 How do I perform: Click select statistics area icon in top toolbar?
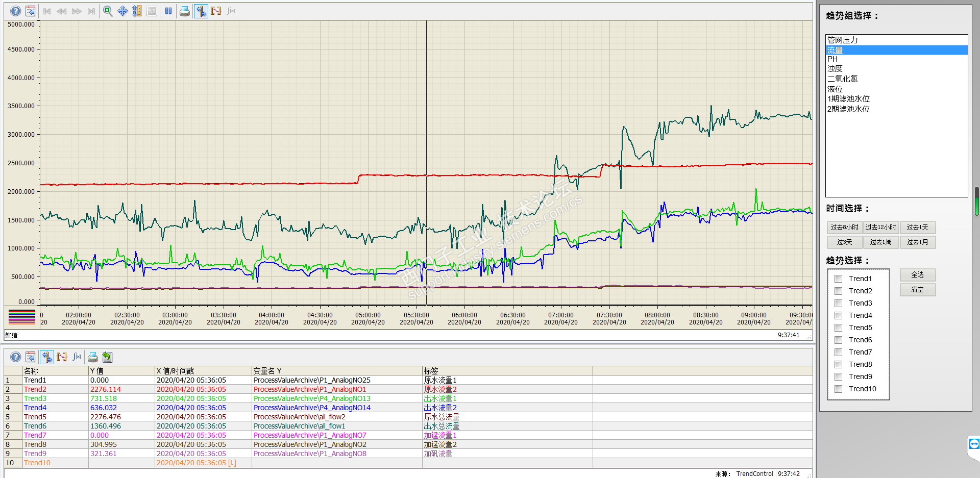point(216,11)
